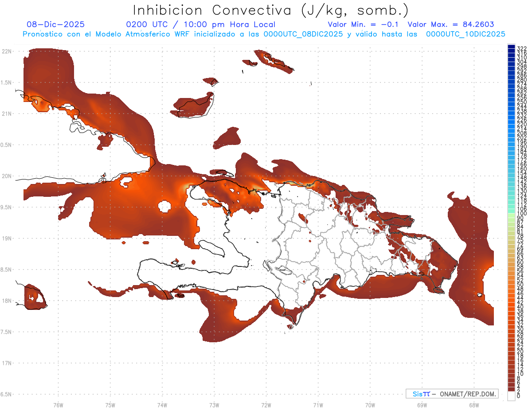Viewport: 532px width, 411px height.
Task: Click the '76W' longitude label
Action: pyautogui.click(x=58, y=405)
